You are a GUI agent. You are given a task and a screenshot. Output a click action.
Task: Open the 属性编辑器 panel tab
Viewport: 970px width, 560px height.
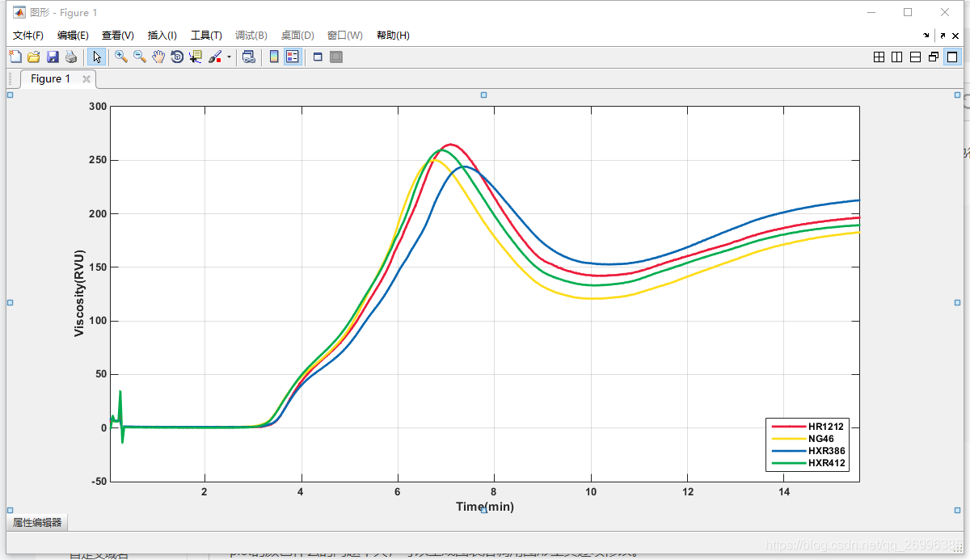[37, 523]
